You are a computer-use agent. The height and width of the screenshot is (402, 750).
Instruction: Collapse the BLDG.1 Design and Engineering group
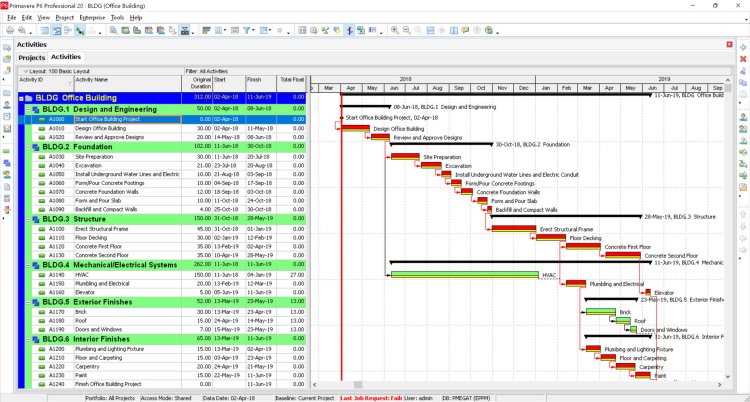tap(27, 108)
